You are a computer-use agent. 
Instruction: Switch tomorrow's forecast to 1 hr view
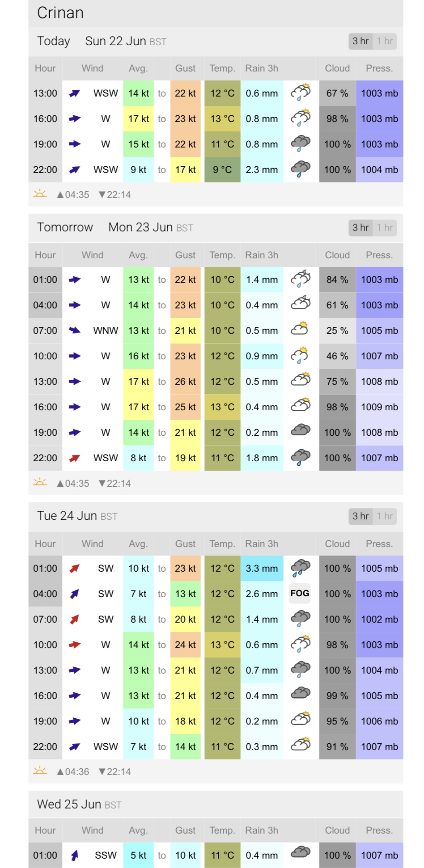pyautogui.click(x=385, y=228)
